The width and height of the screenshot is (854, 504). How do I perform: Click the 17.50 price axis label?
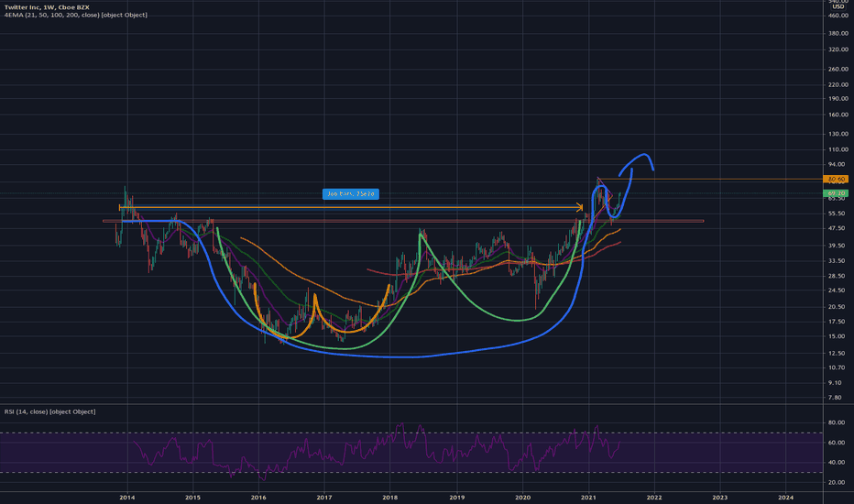(837, 322)
